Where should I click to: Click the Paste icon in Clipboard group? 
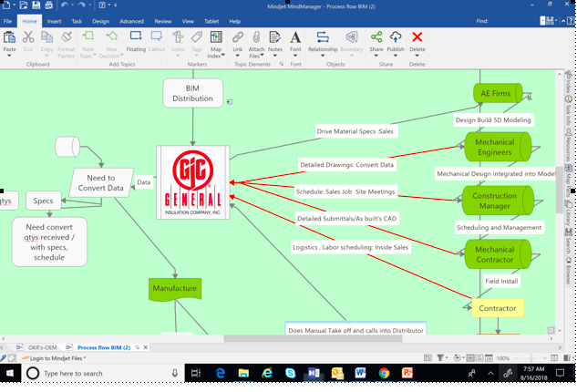coord(9,37)
